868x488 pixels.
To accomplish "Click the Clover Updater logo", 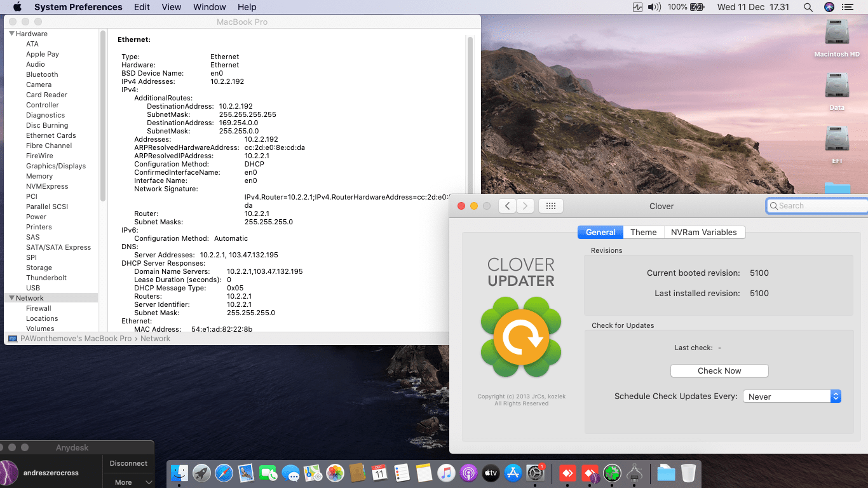I will pos(521,337).
